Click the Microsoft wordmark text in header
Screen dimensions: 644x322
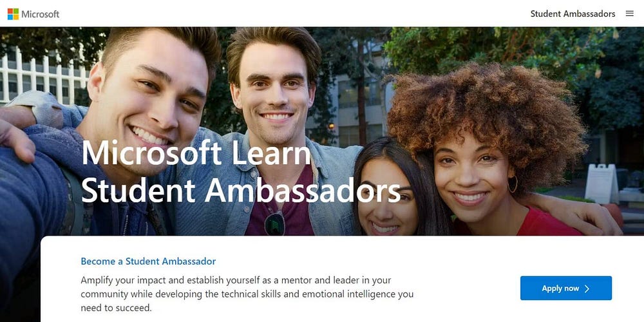[x=40, y=14]
